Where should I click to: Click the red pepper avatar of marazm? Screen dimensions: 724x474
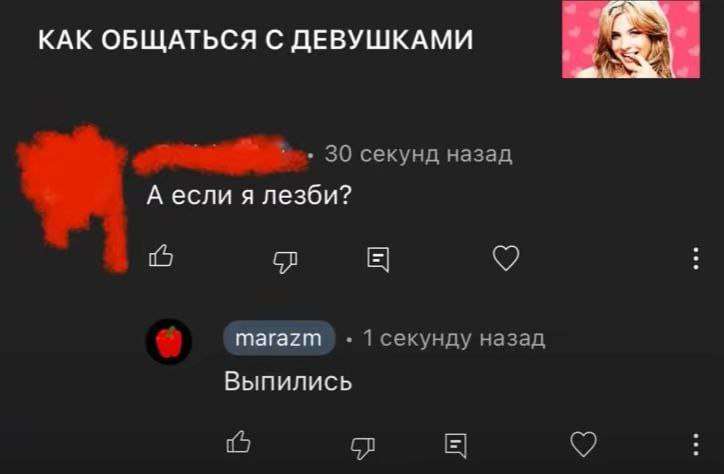[x=169, y=342]
